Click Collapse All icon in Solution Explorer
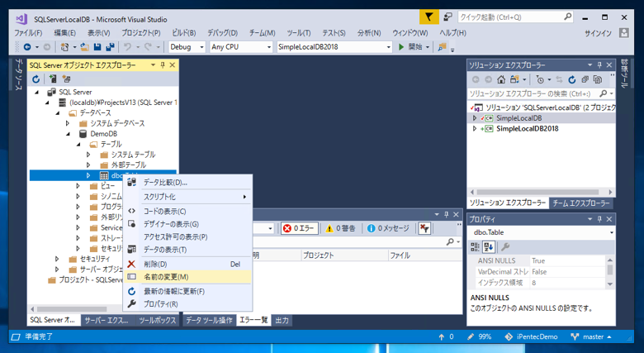The height and width of the screenshot is (353, 644). click(x=585, y=79)
